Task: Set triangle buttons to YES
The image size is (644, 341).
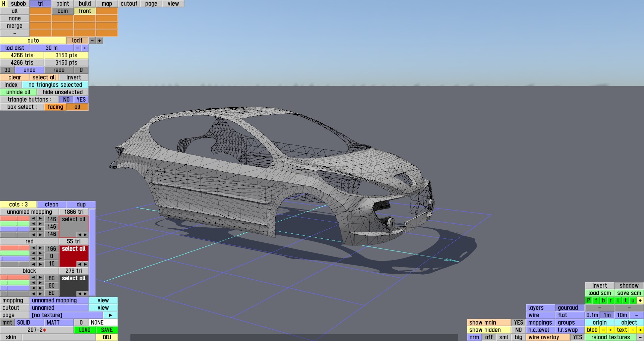Action: click(x=81, y=100)
